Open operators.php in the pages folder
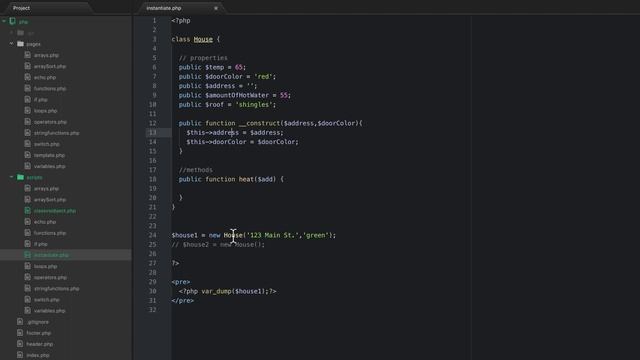 point(50,122)
